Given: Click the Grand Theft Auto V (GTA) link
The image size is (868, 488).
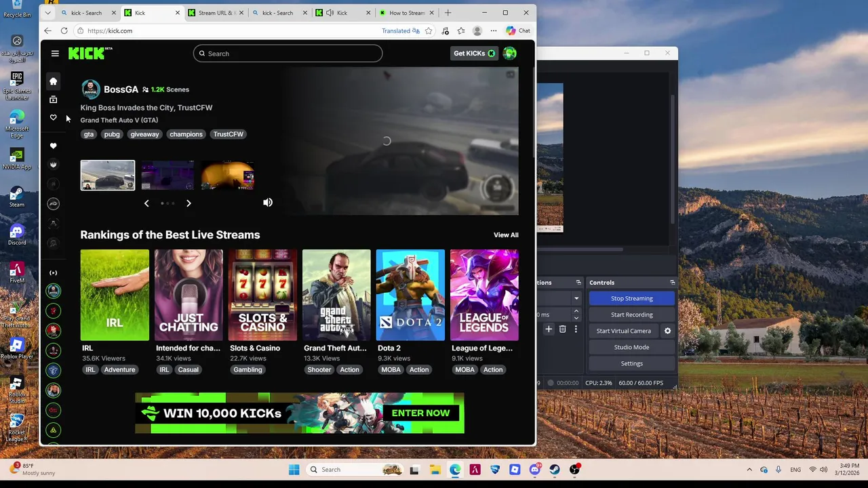Looking at the screenshot, I should [119, 120].
